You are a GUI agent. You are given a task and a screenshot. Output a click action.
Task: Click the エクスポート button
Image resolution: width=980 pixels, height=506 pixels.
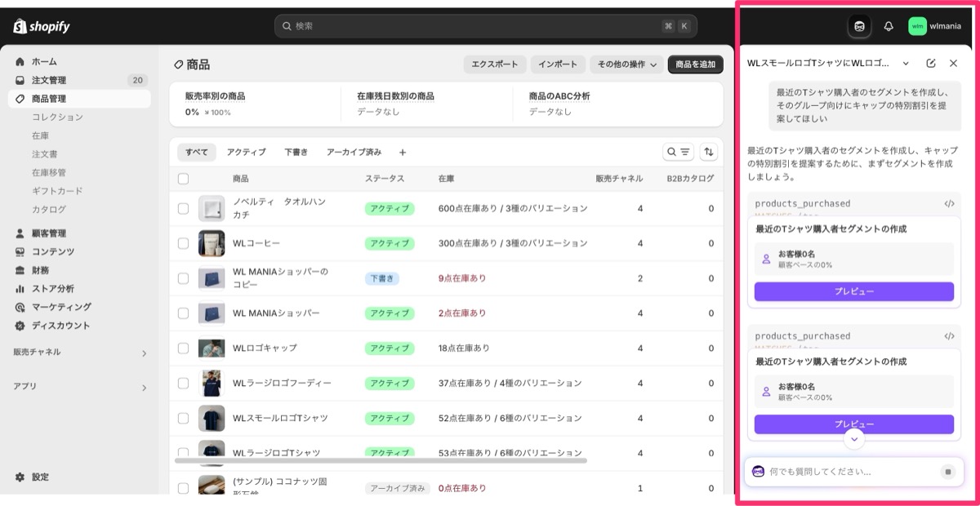(x=495, y=64)
